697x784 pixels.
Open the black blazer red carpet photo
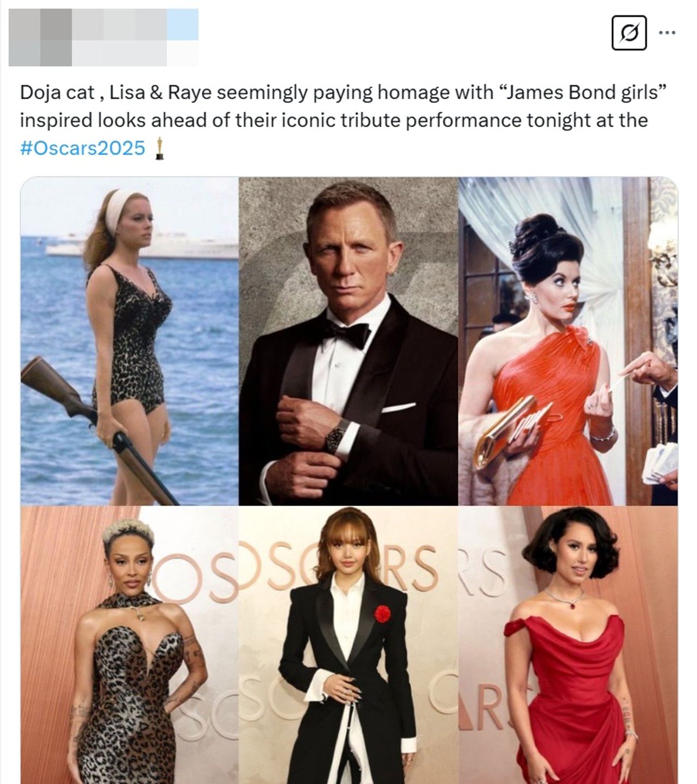(x=348, y=645)
